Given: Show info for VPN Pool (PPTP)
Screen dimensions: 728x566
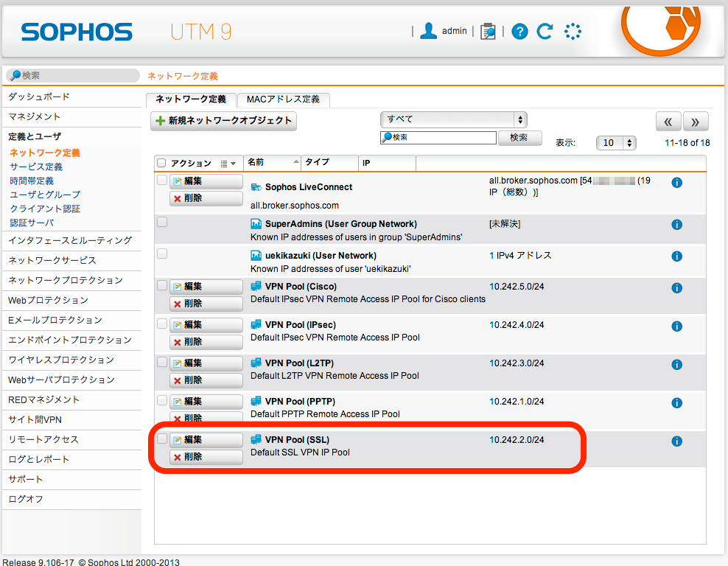Looking at the screenshot, I should [677, 402].
